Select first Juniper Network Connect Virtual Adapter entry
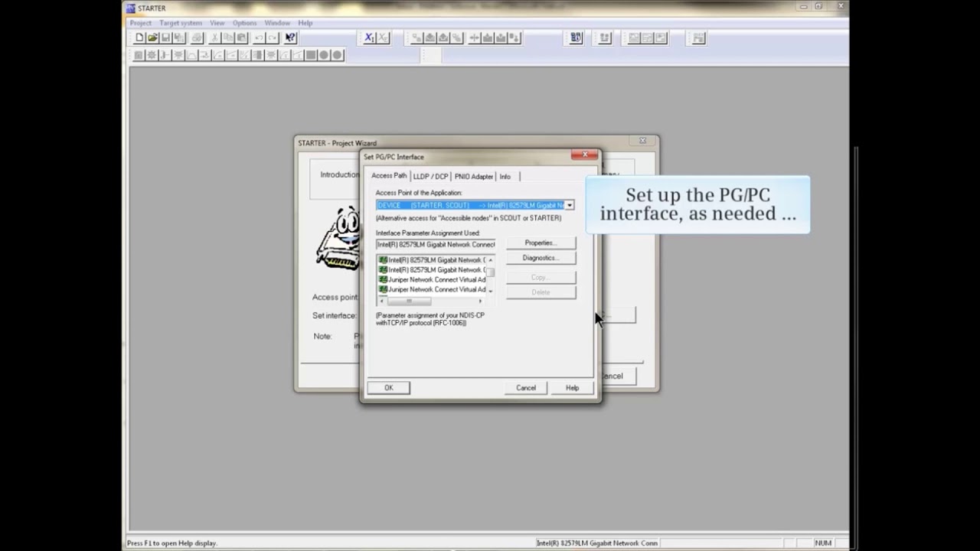Viewport: 980px width, 551px height. point(433,280)
